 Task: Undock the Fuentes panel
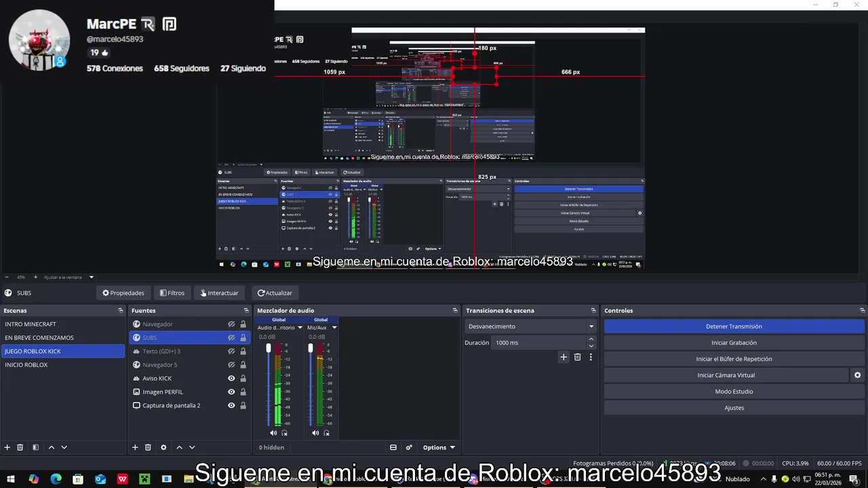point(246,310)
